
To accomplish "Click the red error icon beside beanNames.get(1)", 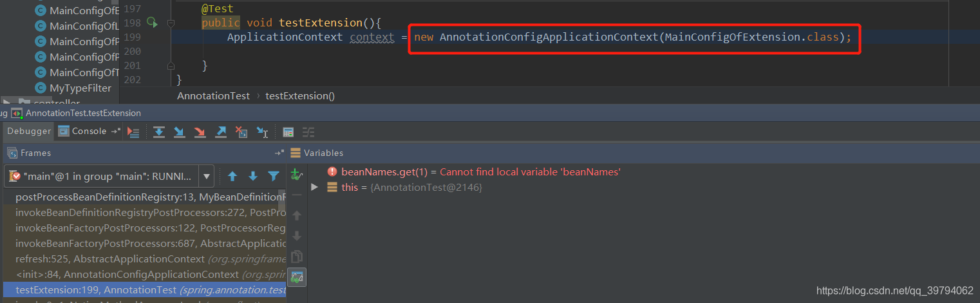I will pos(332,171).
